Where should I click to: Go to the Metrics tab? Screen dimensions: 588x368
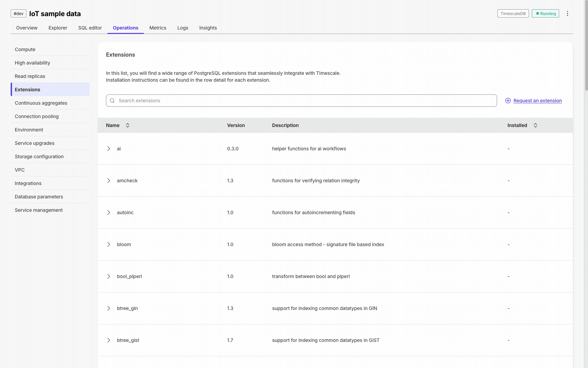158,28
